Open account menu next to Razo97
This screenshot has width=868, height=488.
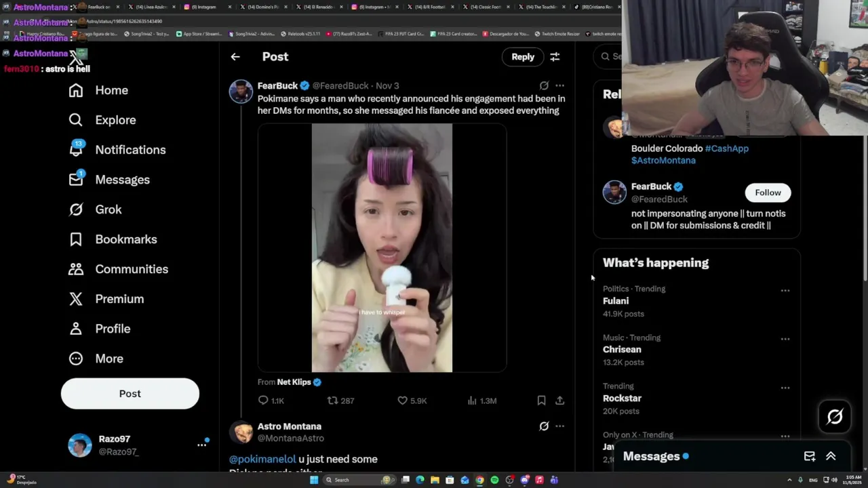coord(201,445)
